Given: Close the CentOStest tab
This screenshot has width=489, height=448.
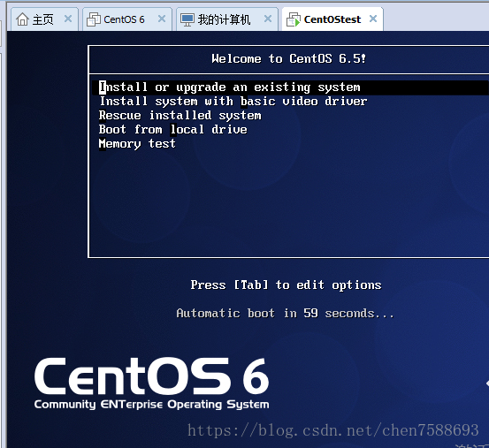Looking at the screenshot, I should [373, 19].
